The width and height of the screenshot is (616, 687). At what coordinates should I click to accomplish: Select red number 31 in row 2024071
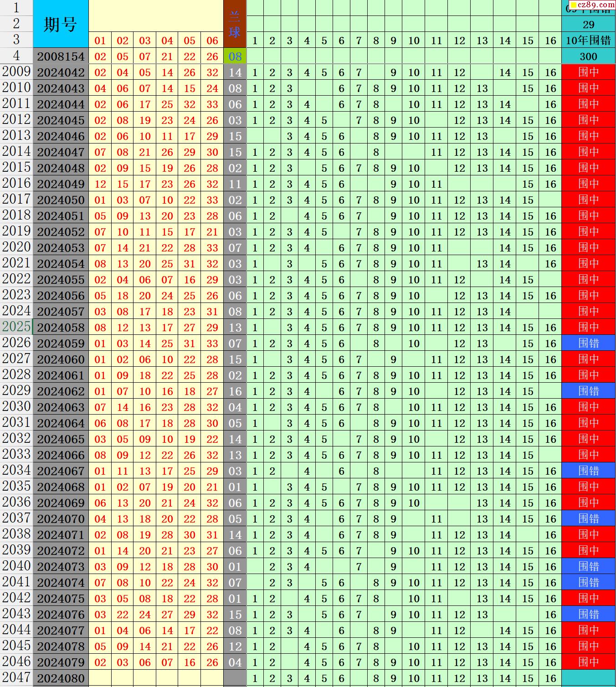[212, 535]
